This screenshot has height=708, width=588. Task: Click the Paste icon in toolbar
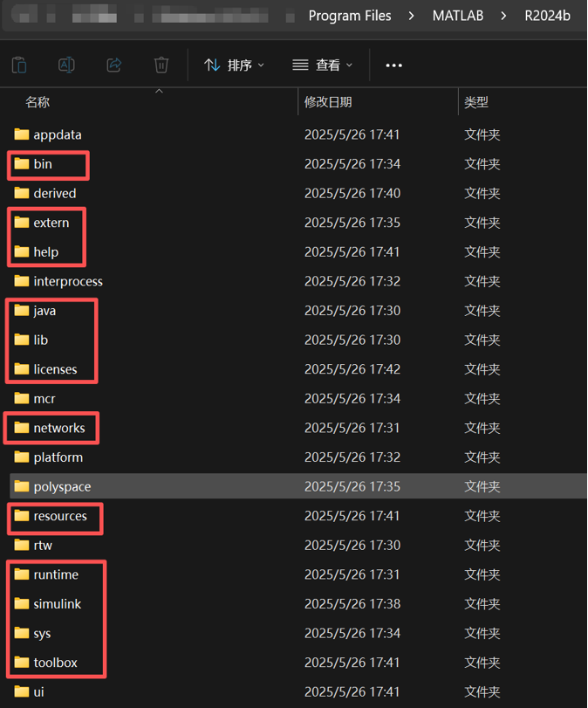coord(19,65)
